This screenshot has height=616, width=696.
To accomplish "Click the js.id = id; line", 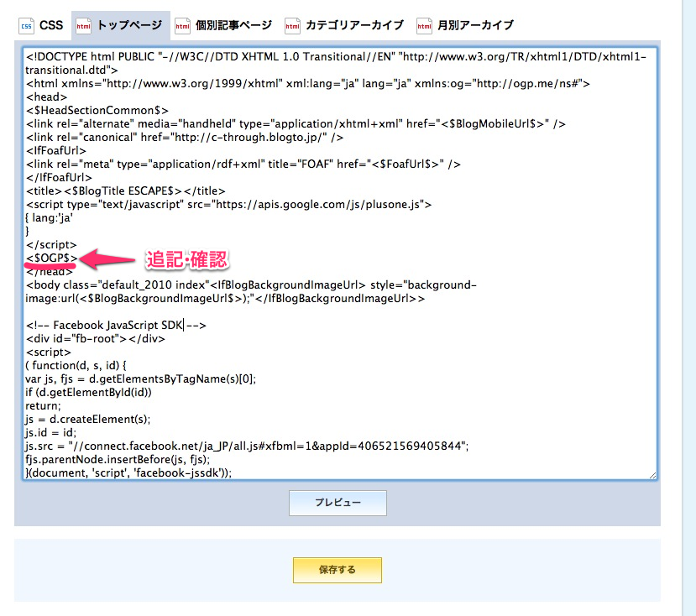I will (50, 433).
